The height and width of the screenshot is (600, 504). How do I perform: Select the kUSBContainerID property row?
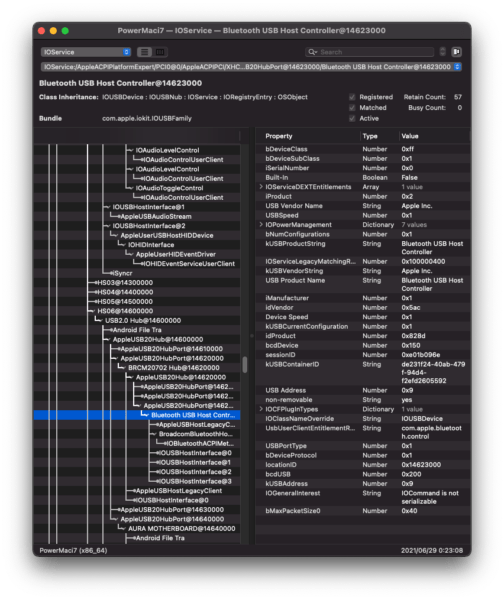click(363, 372)
